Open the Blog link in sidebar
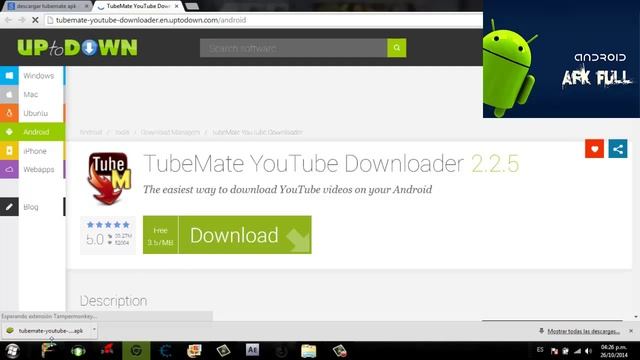The image size is (640, 360). point(31,207)
